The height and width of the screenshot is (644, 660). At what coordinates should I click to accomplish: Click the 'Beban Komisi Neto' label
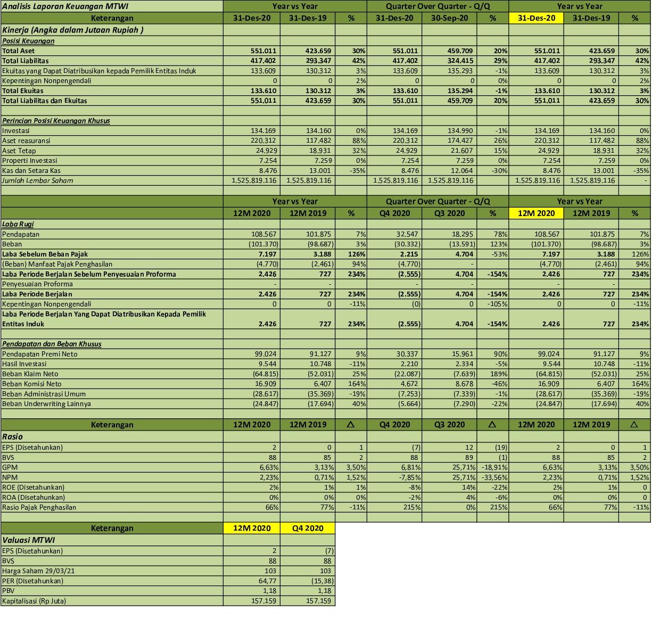coord(32,384)
